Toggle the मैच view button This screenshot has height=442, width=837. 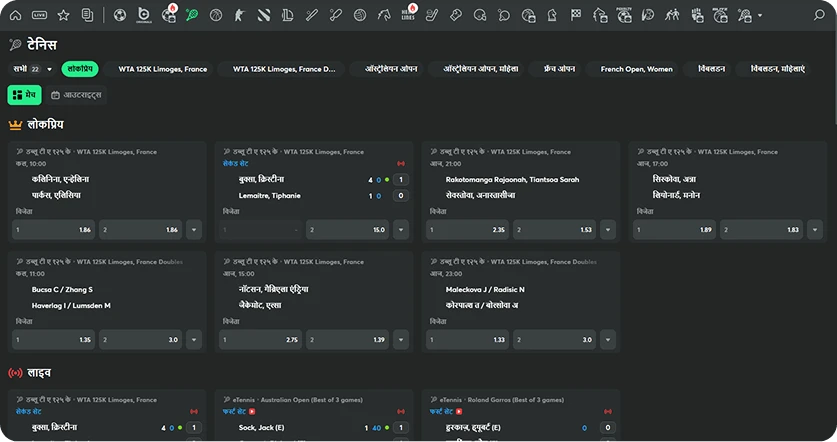25,94
